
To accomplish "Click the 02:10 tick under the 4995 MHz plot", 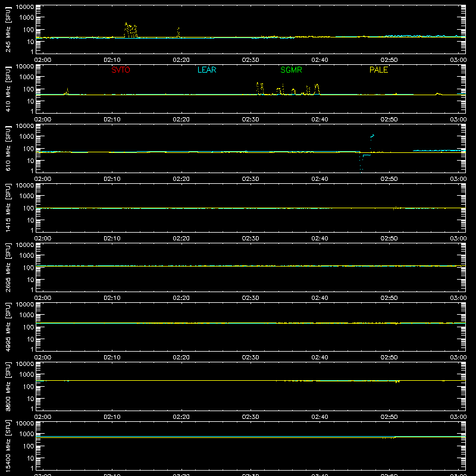I will pos(112,358).
